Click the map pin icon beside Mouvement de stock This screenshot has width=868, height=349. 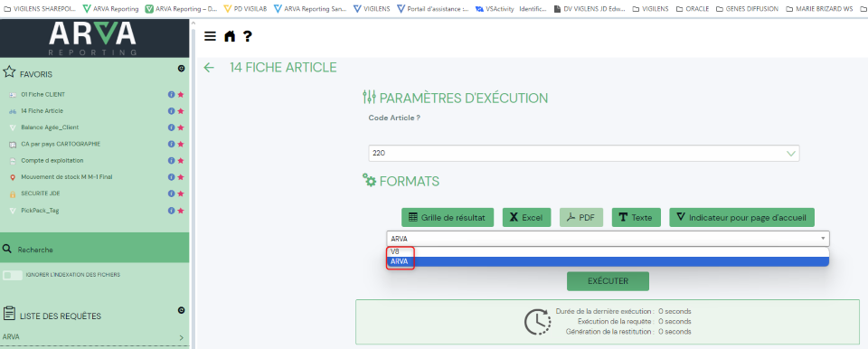click(x=12, y=177)
